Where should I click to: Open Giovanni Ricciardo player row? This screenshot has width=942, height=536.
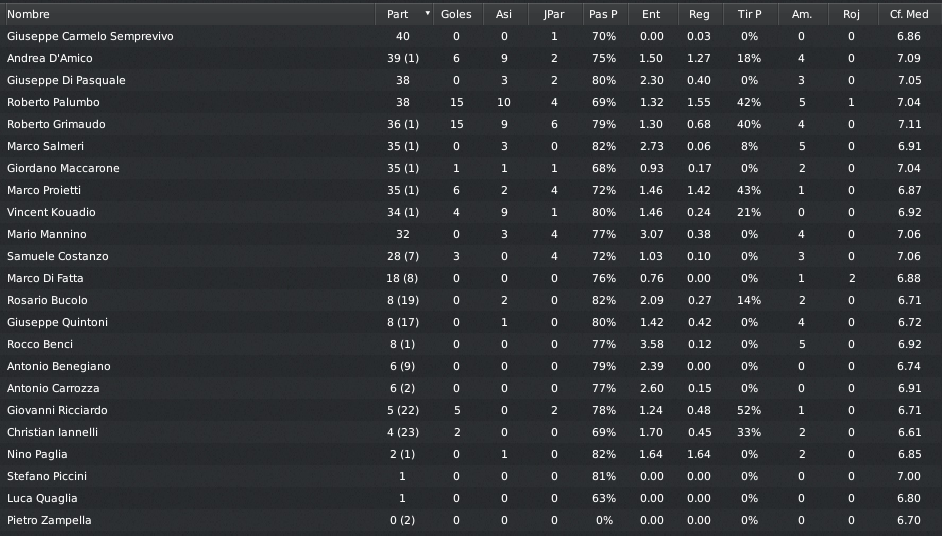(x=471, y=410)
